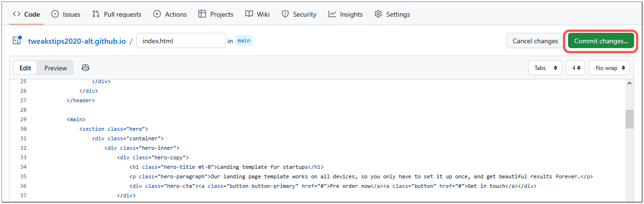The width and height of the screenshot is (644, 204).
Task: Open repository Settings tab
Action: pos(392,14)
